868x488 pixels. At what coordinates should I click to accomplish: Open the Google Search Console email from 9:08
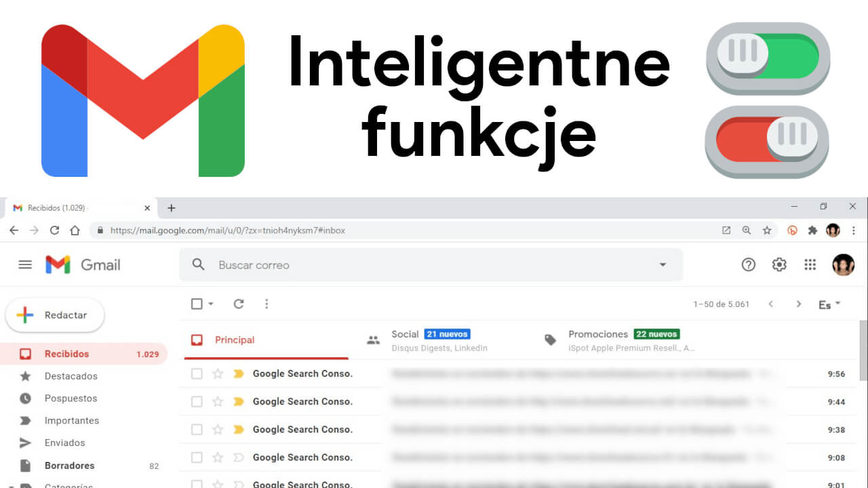(x=518, y=457)
